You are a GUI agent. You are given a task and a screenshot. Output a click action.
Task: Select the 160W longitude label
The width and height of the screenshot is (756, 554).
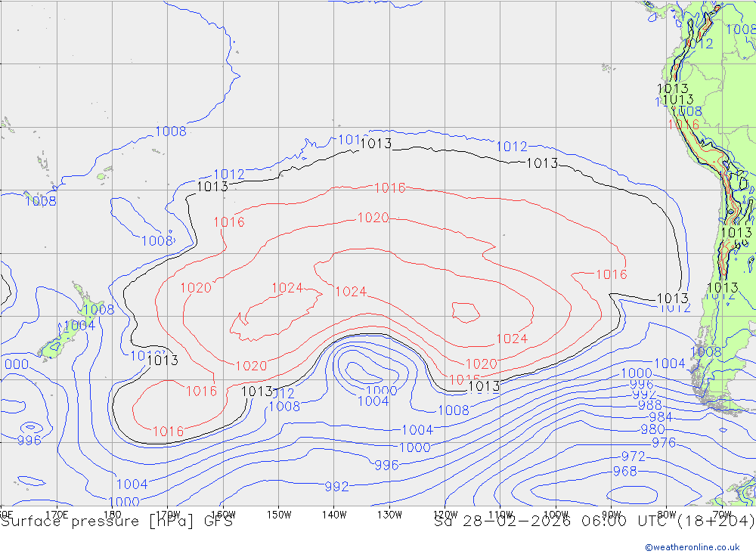pos(224,515)
